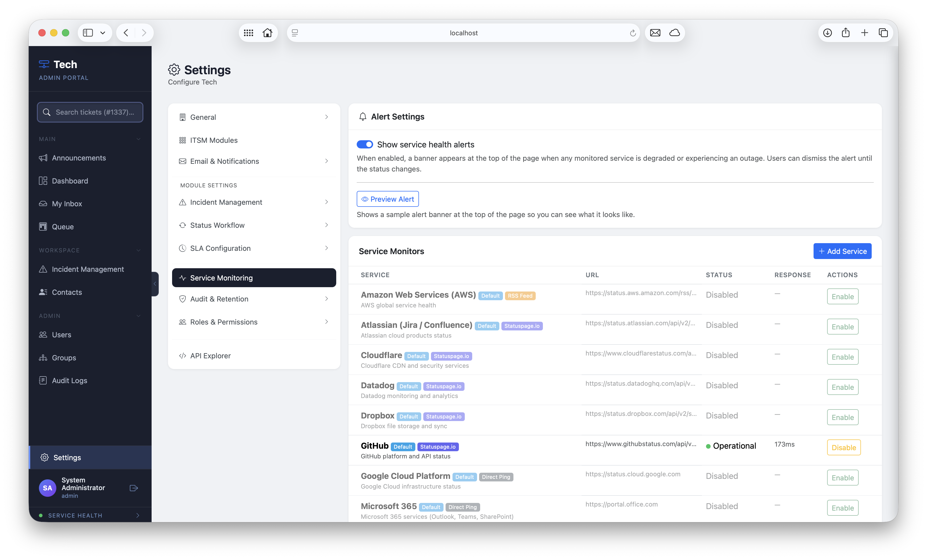Collapse the MAIN sidebar section
The width and height of the screenshot is (927, 560).
click(x=139, y=139)
